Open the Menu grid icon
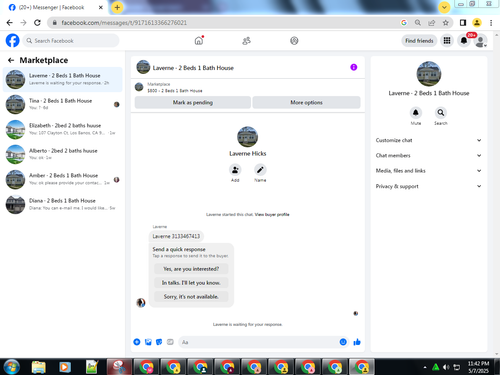The image size is (500, 375). point(447,41)
